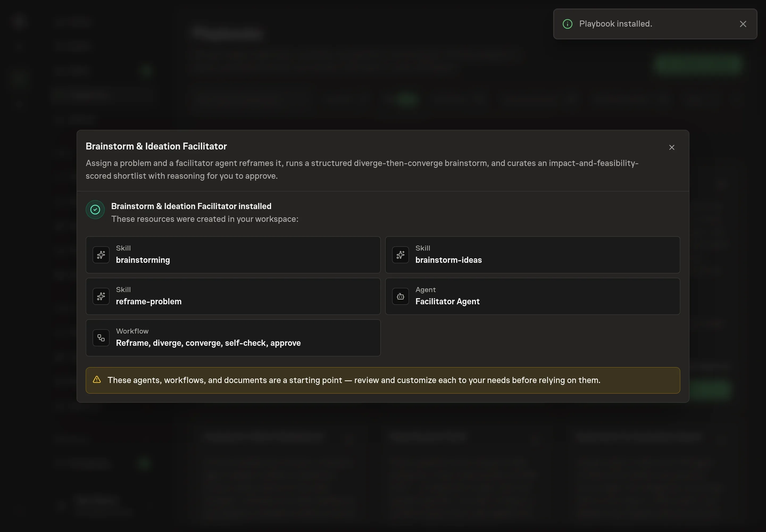Click the green checkmark installed icon
Viewport: 766px width, 532px height.
pyautogui.click(x=95, y=210)
